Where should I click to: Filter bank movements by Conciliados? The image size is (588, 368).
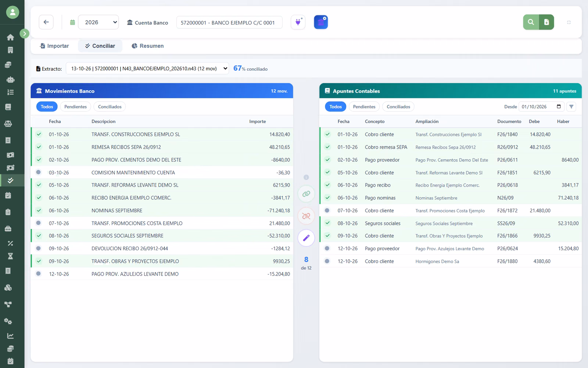tap(110, 107)
